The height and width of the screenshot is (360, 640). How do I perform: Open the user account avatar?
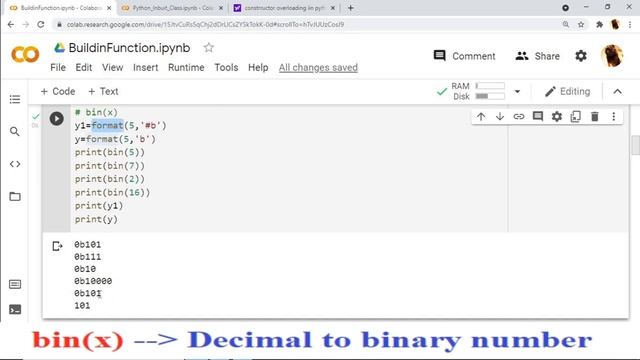click(x=612, y=56)
